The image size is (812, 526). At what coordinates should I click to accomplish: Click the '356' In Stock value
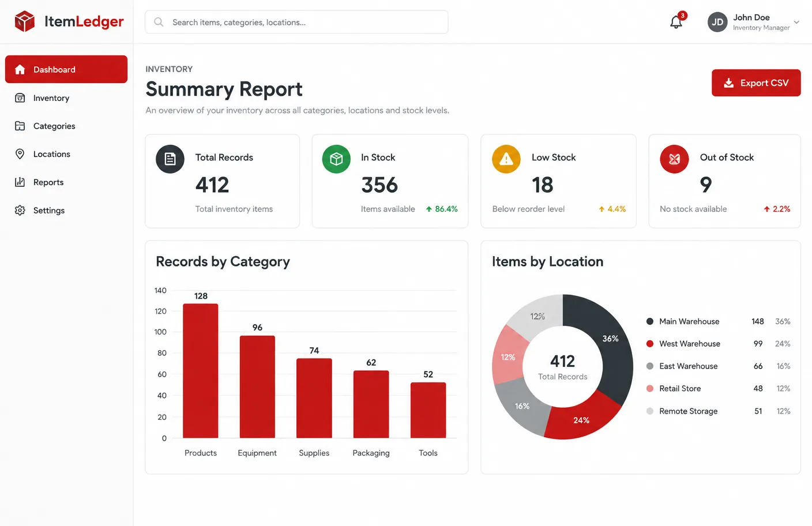379,185
